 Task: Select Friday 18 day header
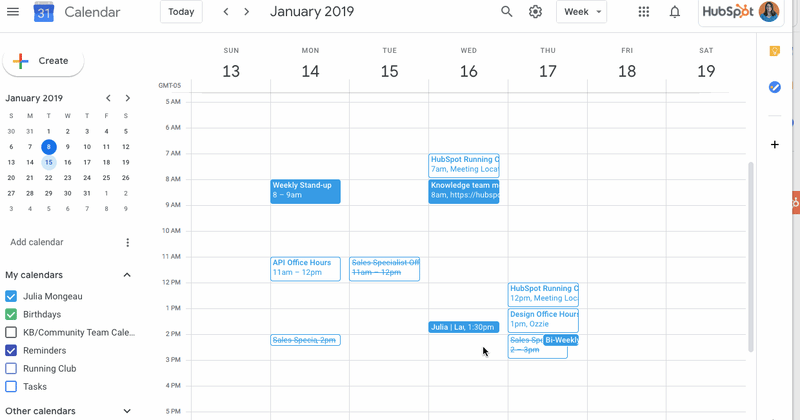click(627, 64)
